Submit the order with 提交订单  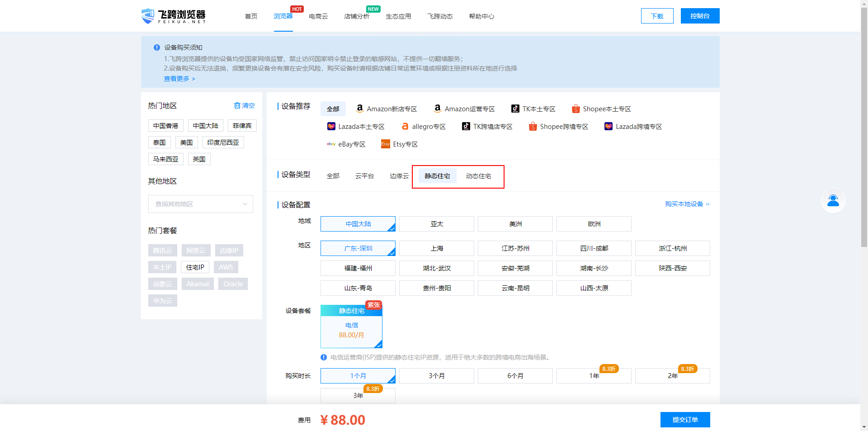pyautogui.click(x=685, y=420)
